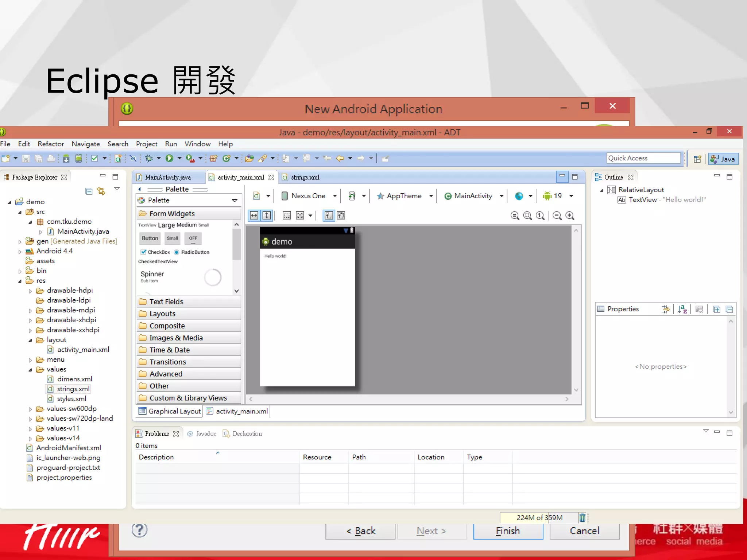Image resolution: width=747 pixels, height=560 pixels.
Task: Click the heap status memory bar
Action: click(x=539, y=517)
